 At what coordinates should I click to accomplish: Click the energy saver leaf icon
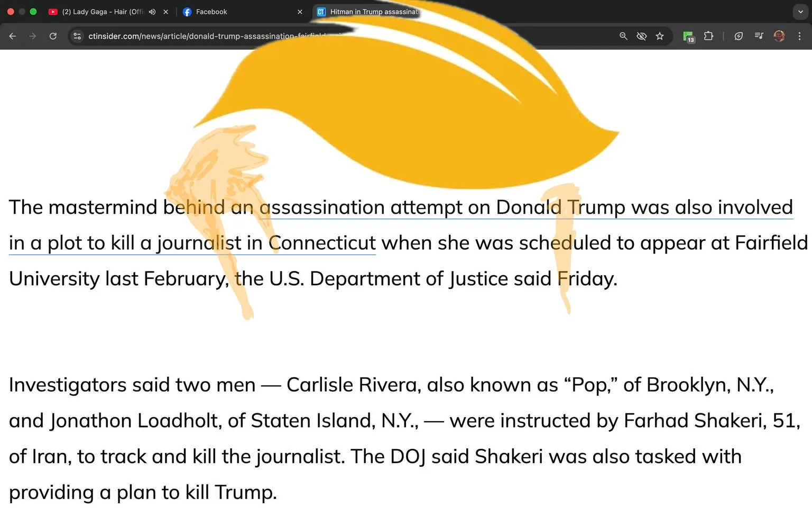739,36
